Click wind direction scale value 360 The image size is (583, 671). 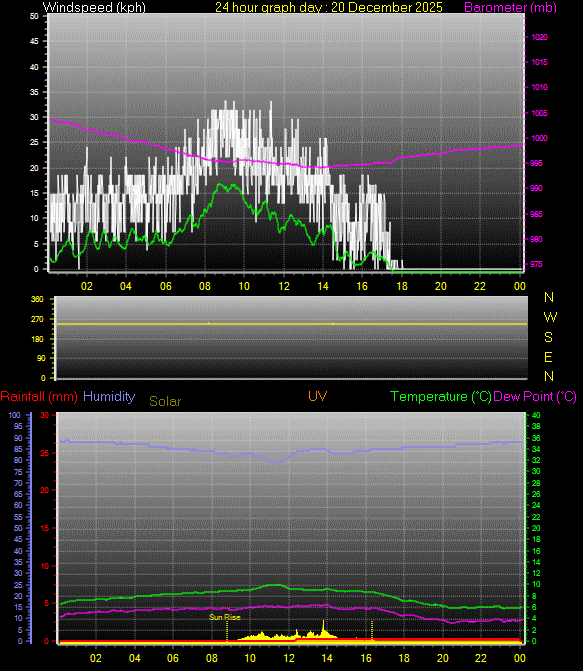click(x=37, y=300)
